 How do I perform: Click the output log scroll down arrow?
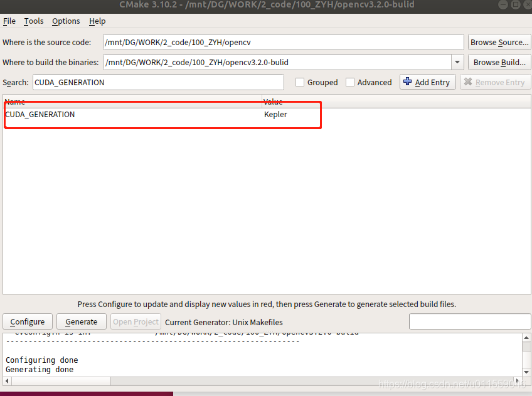click(x=526, y=372)
